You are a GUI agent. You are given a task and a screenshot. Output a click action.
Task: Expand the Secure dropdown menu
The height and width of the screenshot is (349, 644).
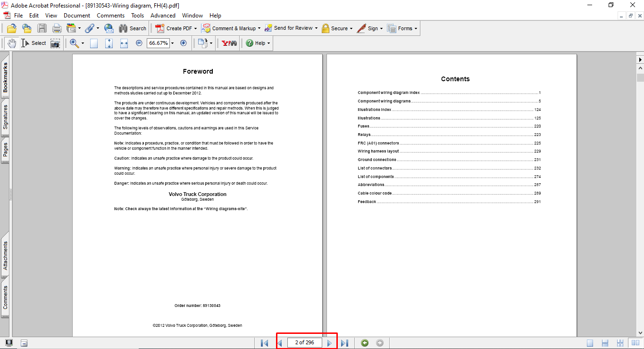351,28
